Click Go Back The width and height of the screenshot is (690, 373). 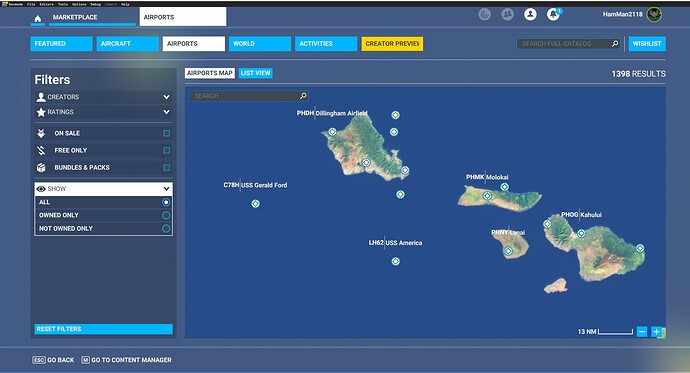click(x=61, y=360)
